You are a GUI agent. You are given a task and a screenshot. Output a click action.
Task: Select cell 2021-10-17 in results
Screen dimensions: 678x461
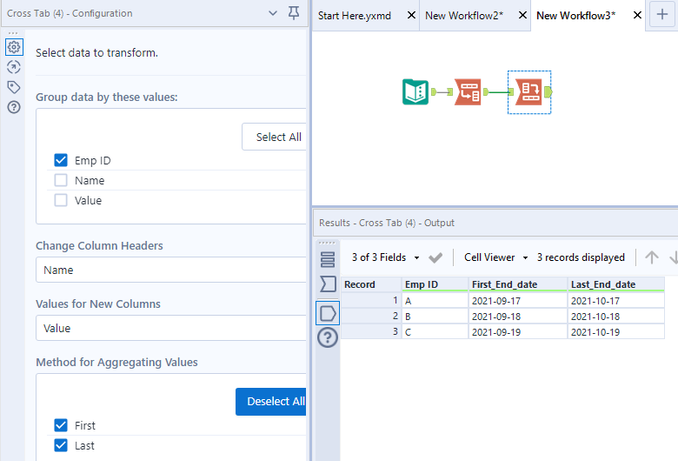pos(616,301)
